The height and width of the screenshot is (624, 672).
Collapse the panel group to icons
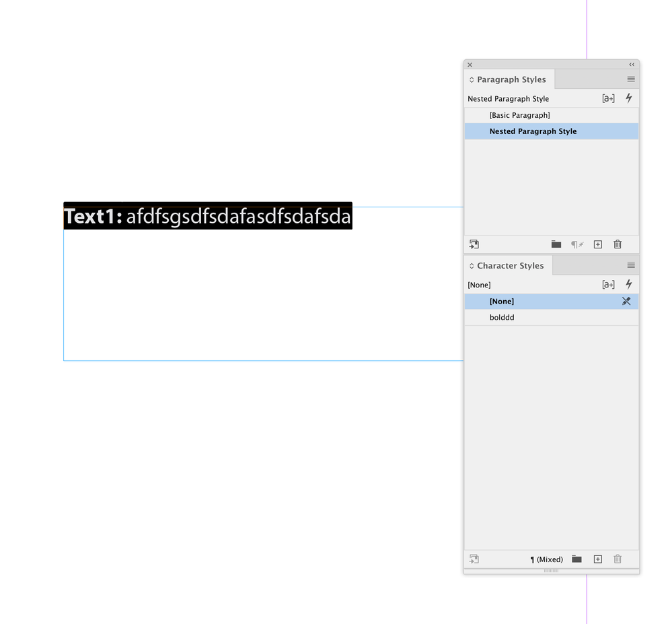point(631,65)
